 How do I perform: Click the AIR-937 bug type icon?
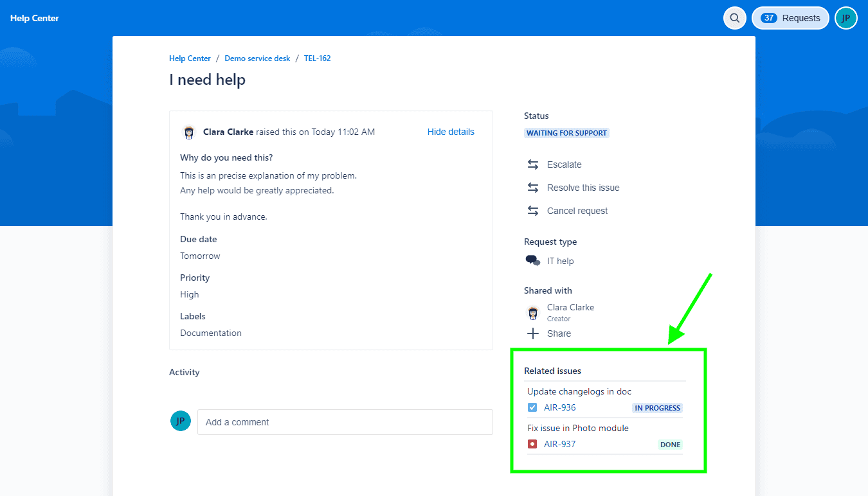click(532, 444)
